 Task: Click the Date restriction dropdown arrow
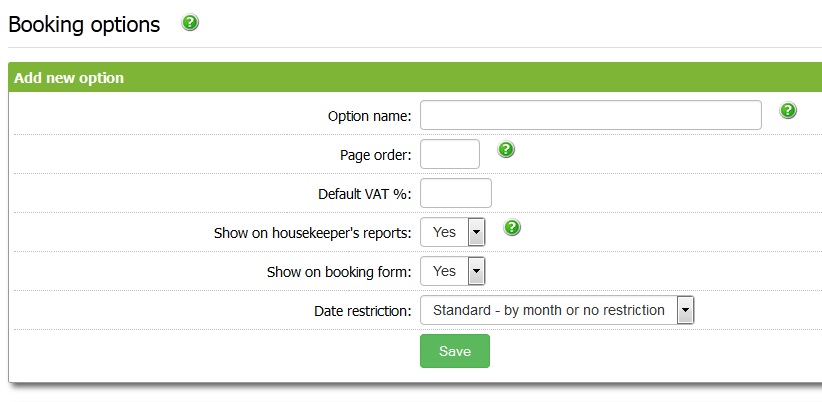(x=685, y=310)
